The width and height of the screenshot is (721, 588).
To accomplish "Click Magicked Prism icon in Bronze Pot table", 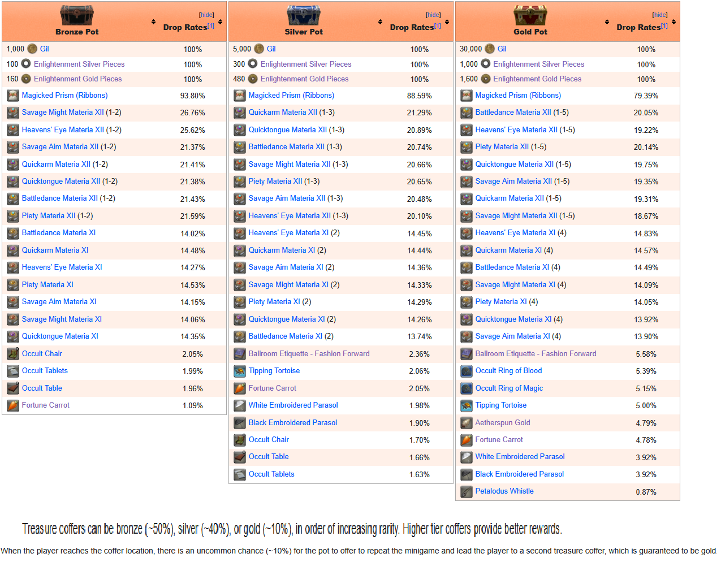I will (13, 96).
